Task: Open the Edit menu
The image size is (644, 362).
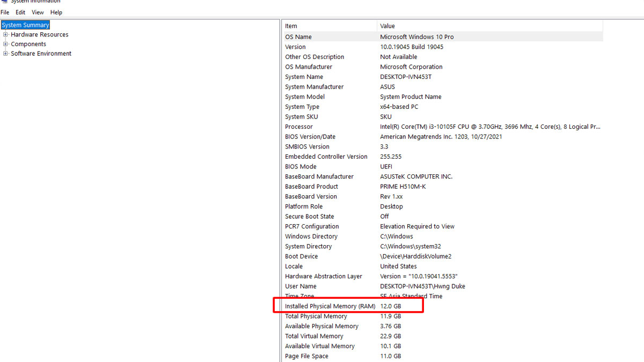Action: pos(20,12)
